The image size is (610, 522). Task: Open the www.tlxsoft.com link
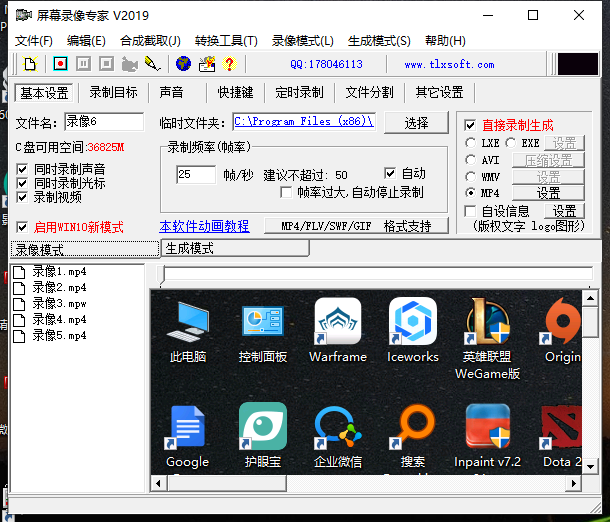click(x=449, y=65)
